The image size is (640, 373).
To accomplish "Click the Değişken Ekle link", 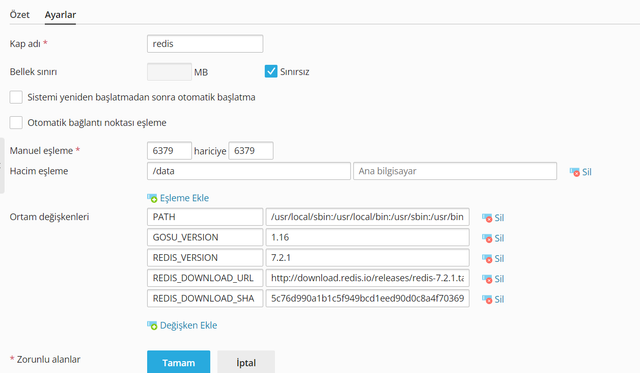I will pos(188,325).
